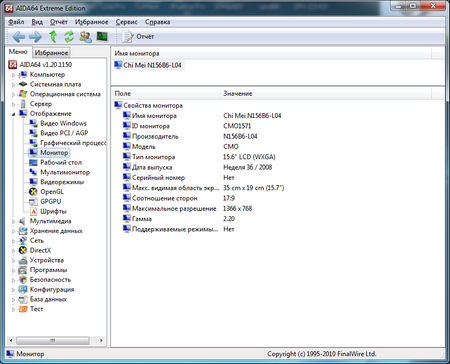Select the База данных tree item
Screen dimensions: 450x364
click(48, 299)
